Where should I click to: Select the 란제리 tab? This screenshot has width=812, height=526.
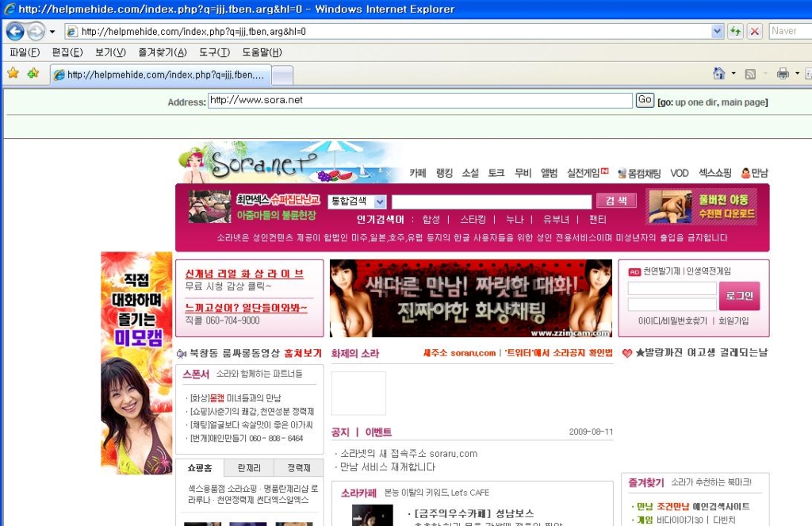pyautogui.click(x=249, y=468)
